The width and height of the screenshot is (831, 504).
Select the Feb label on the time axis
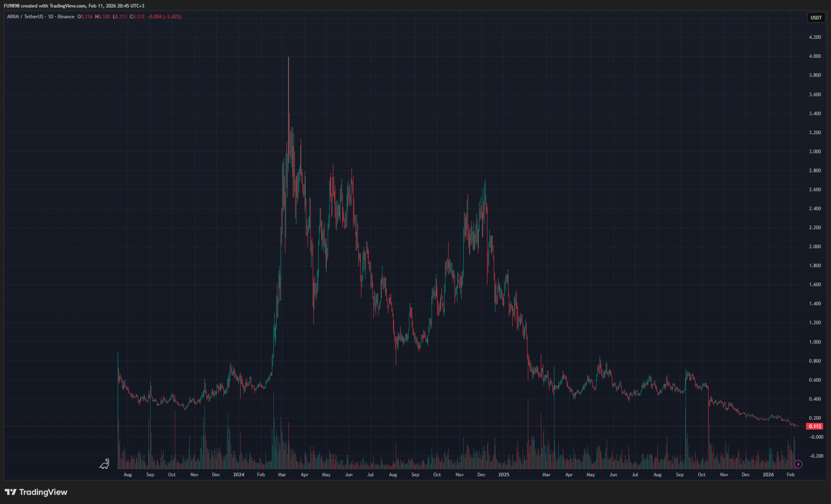(x=790, y=474)
